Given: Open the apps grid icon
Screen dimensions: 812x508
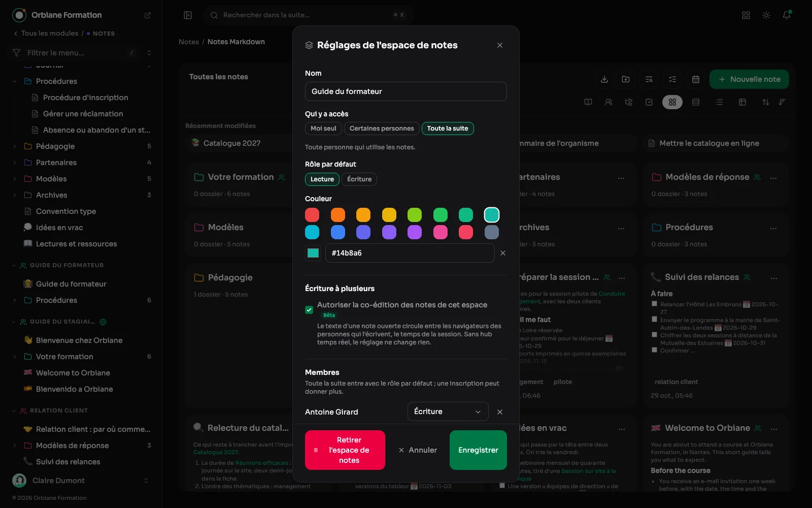Looking at the screenshot, I should click(x=746, y=15).
